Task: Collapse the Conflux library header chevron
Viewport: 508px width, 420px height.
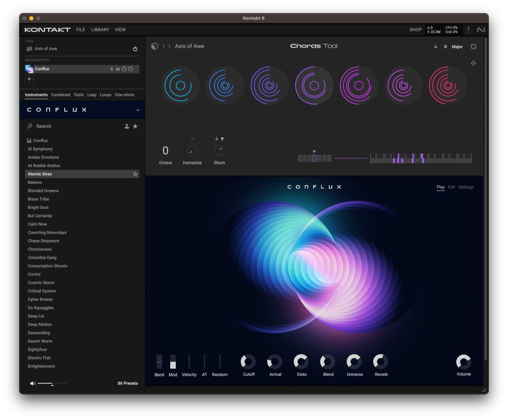Action: (x=137, y=110)
